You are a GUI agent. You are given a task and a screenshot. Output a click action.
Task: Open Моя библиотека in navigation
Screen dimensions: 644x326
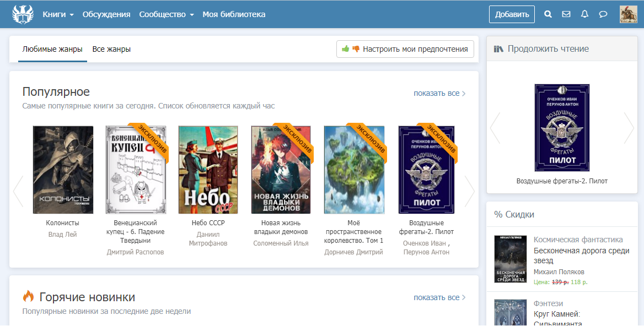coord(234,14)
